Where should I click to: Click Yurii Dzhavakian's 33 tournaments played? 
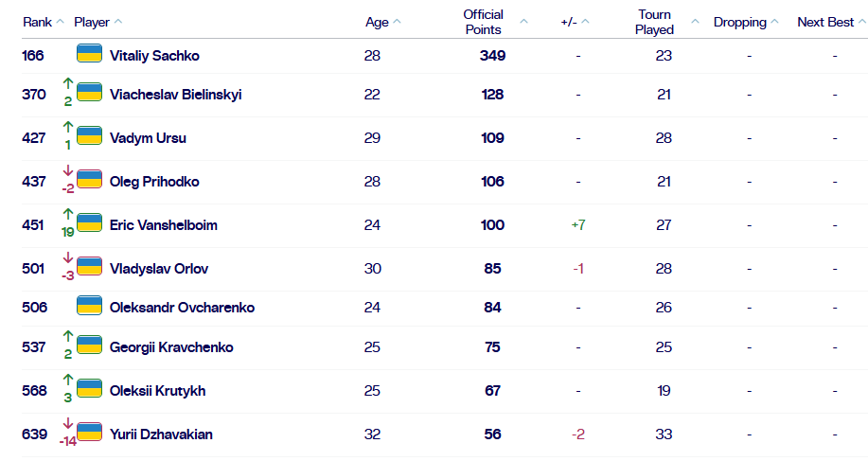[x=664, y=434]
